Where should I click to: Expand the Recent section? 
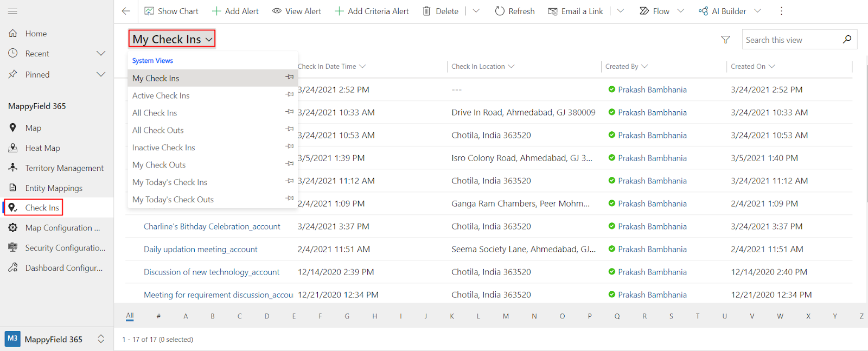(101, 54)
